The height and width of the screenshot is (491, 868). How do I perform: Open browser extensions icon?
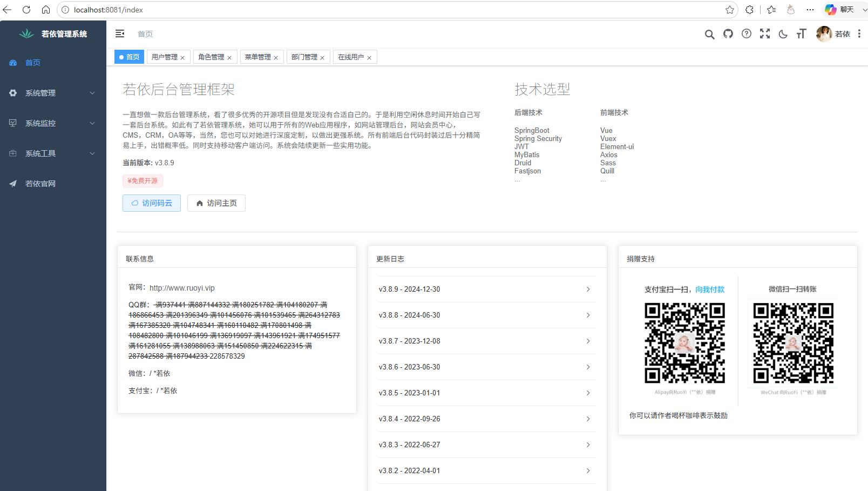coord(750,10)
